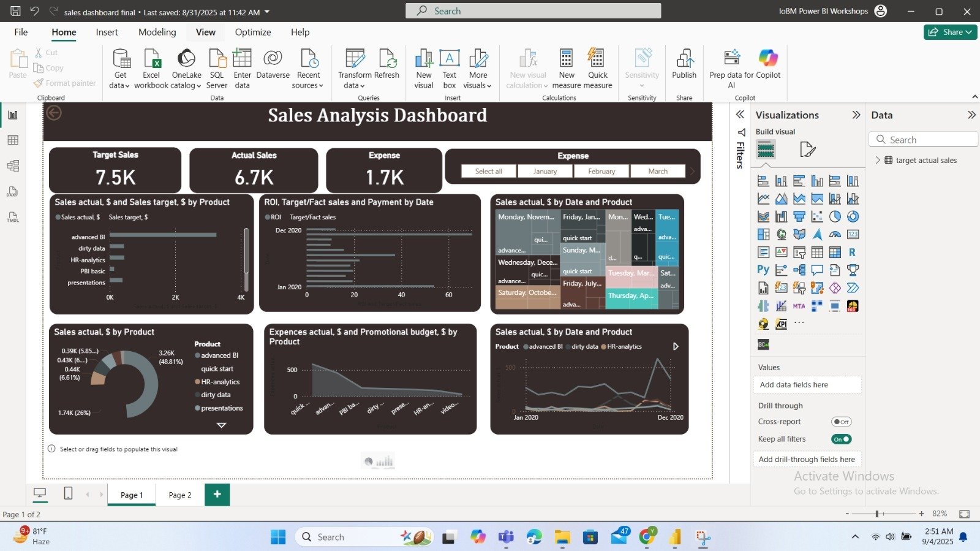The height and width of the screenshot is (551, 980).
Task: Turn off Keep all filters toggle
Action: point(841,439)
